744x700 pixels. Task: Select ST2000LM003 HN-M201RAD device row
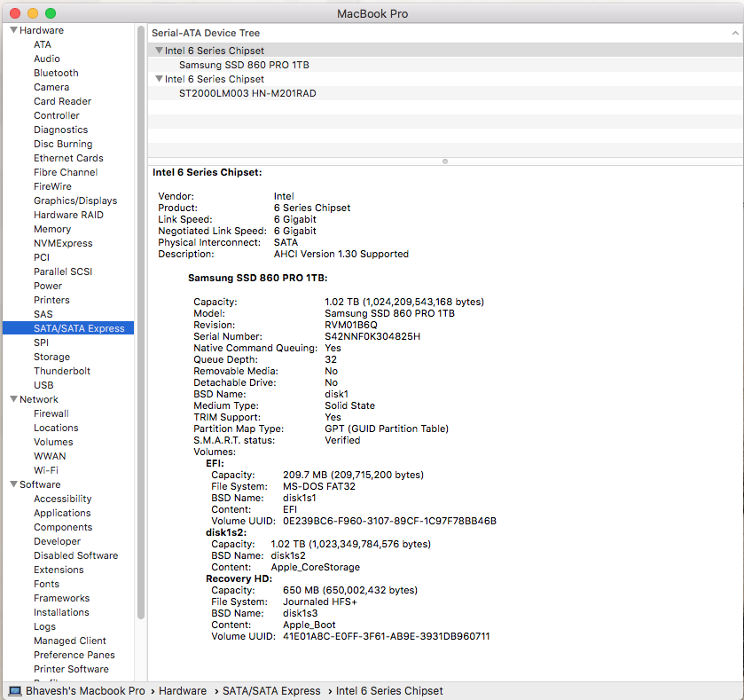pos(445,93)
